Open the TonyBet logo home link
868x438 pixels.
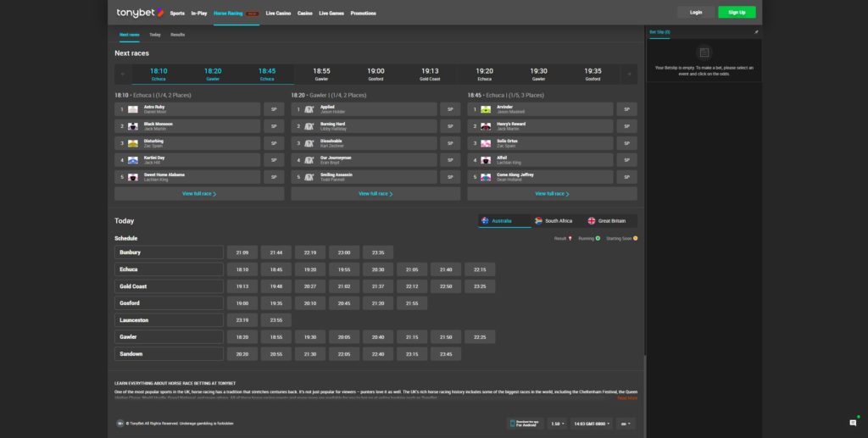click(140, 12)
